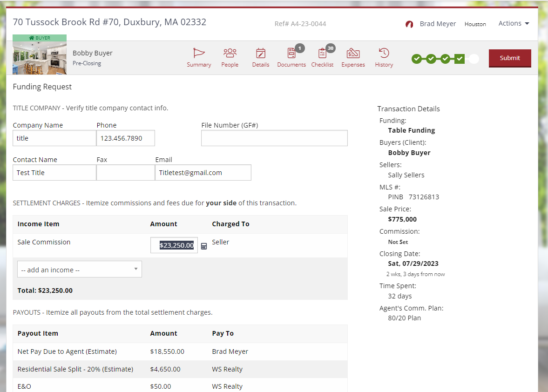Open the add an income dropdown

(x=79, y=269)
